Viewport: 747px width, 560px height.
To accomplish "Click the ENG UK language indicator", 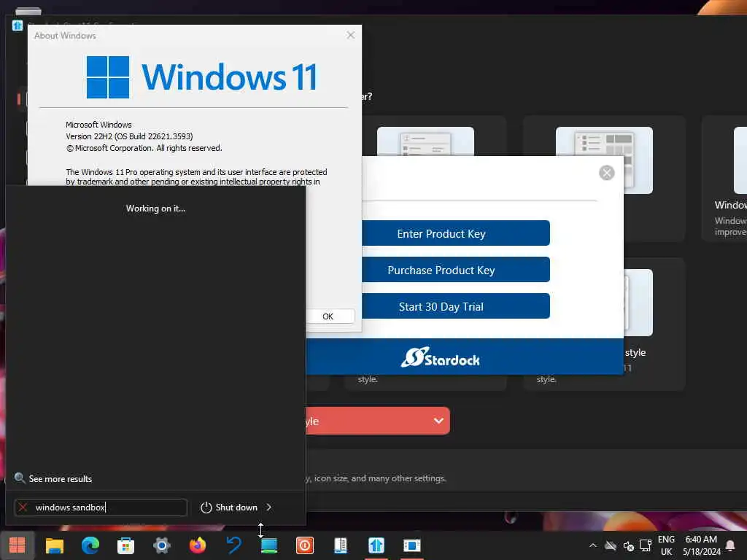I will [x=666, y=545].
